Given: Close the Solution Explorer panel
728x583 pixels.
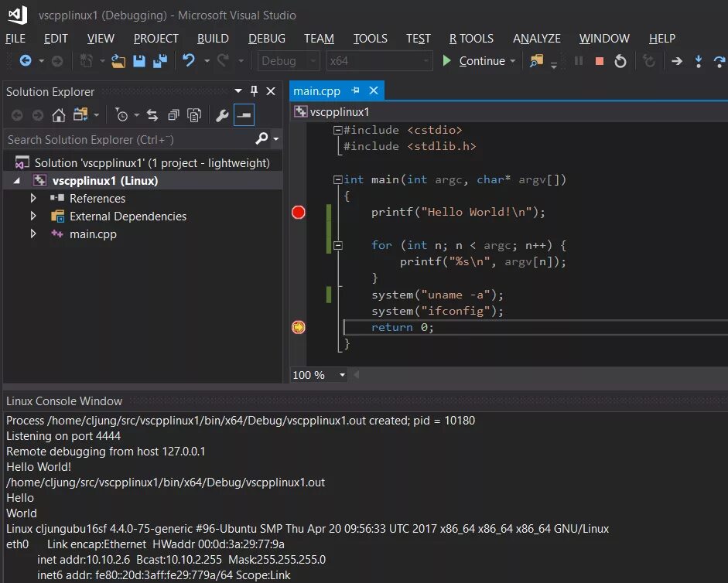Looking at the screenshot, I should click(x=271, y=91).
